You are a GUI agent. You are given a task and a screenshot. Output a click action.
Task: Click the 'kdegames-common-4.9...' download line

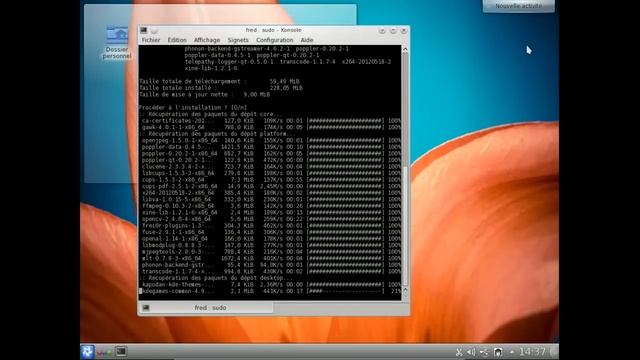click(x=270, y=291)
